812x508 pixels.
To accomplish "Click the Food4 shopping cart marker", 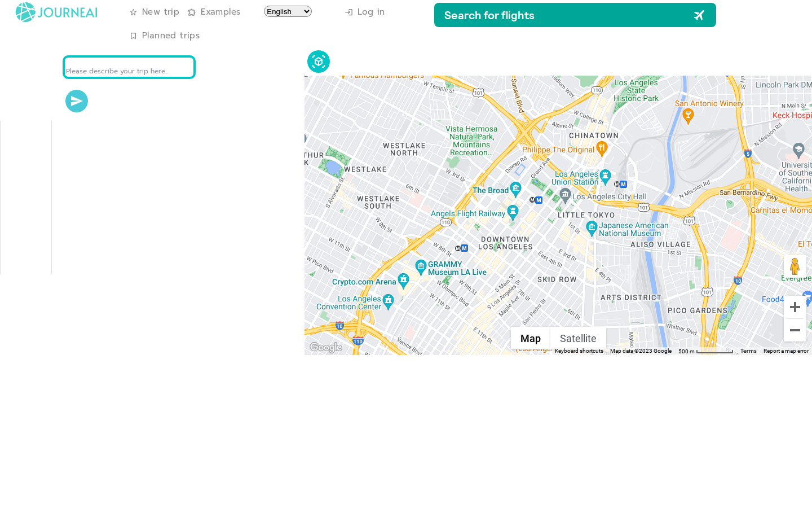I will coord(807,298).
